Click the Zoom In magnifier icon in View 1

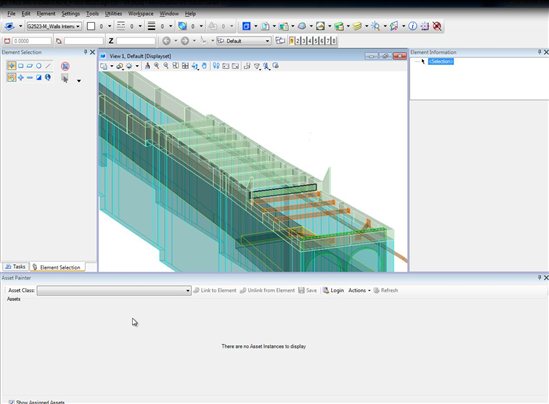(157, 66)
